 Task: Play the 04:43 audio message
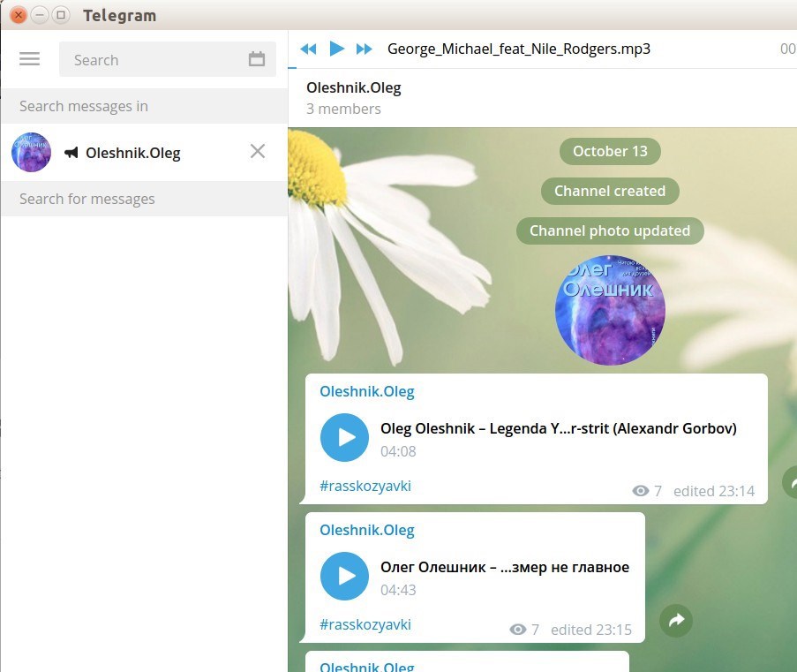(x=344, y=576)
